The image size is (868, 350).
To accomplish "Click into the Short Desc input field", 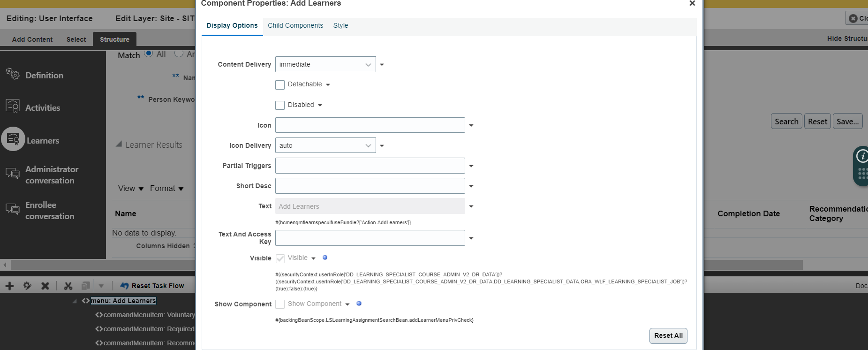I will (370, 186).
